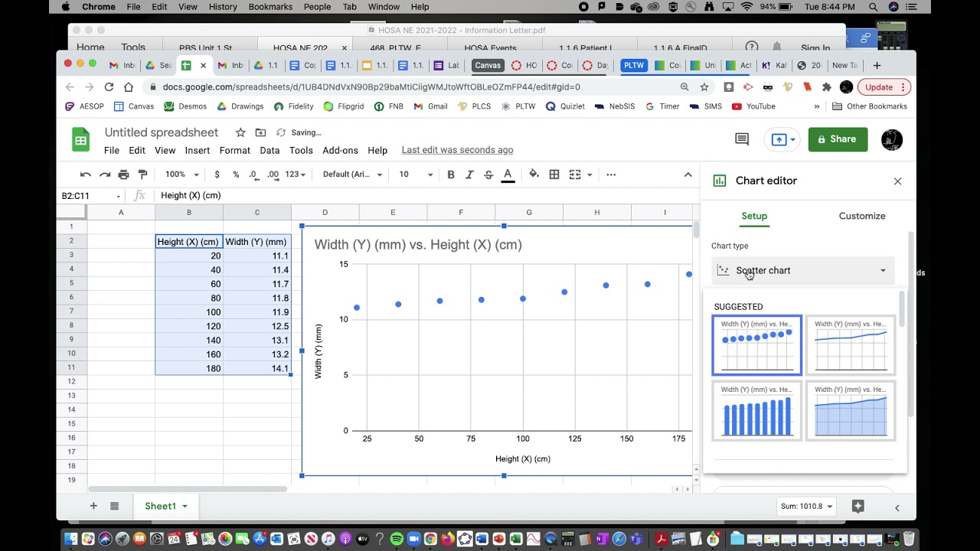Select the suggested line chart thumbnail
Image resolution: width=980 pixels, height=551 pixels.
point(851,345)
